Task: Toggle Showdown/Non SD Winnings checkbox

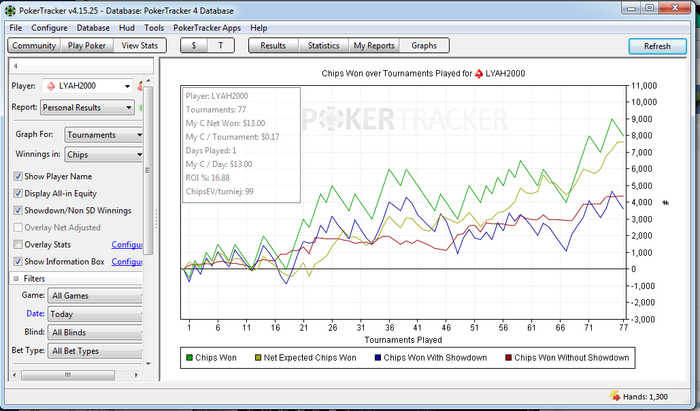Action: (18, 210)
